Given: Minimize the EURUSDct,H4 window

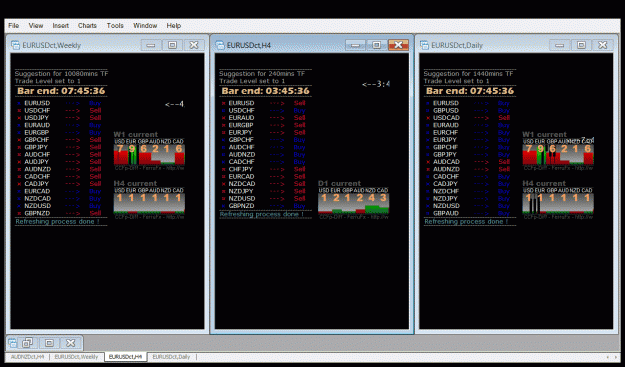Looking at the screenshot, I should (x=355, y=45).
